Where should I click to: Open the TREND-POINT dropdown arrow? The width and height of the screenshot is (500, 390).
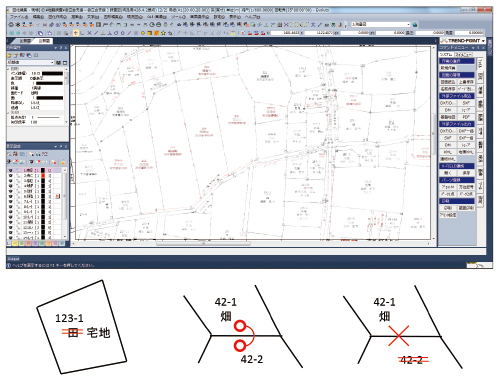click(x=483, y=41)
